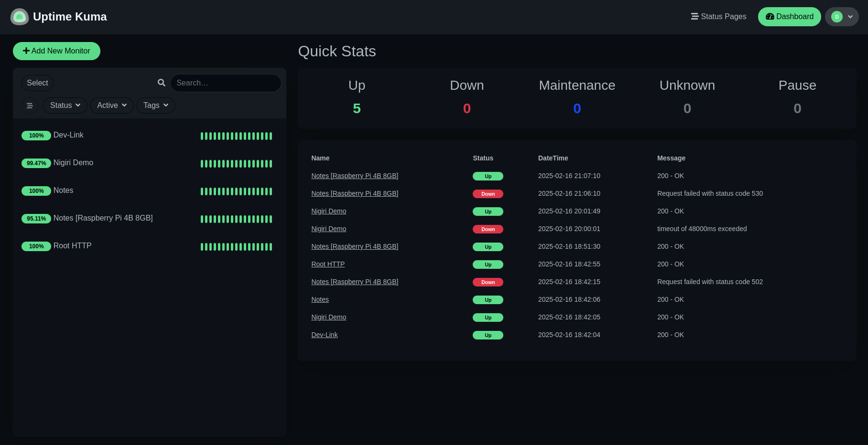The image size is (868, 445).
Task: Open Nigiri Demo link at 18:42:05
Action: tap(329, 317)
